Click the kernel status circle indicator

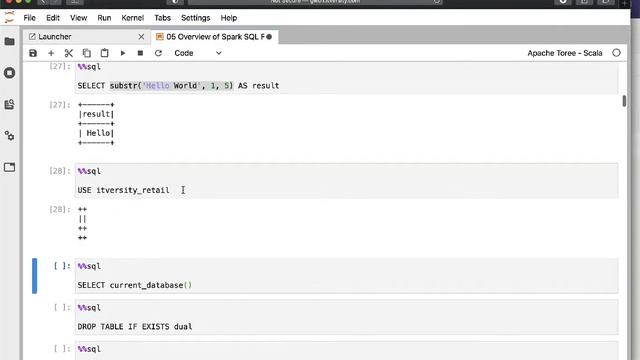616,53
